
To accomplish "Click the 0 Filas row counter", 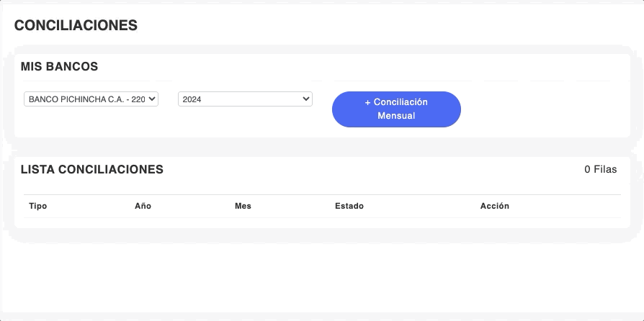I will tap(600, 169).
